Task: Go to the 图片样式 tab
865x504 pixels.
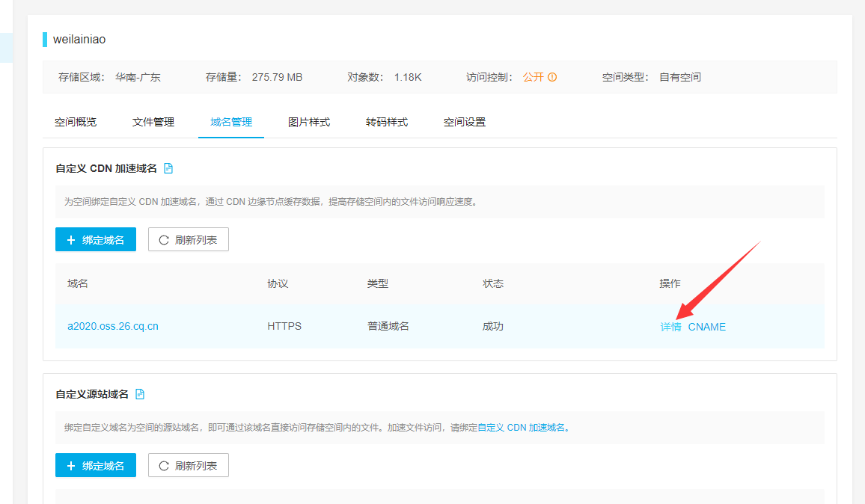Action: point(309,122)
